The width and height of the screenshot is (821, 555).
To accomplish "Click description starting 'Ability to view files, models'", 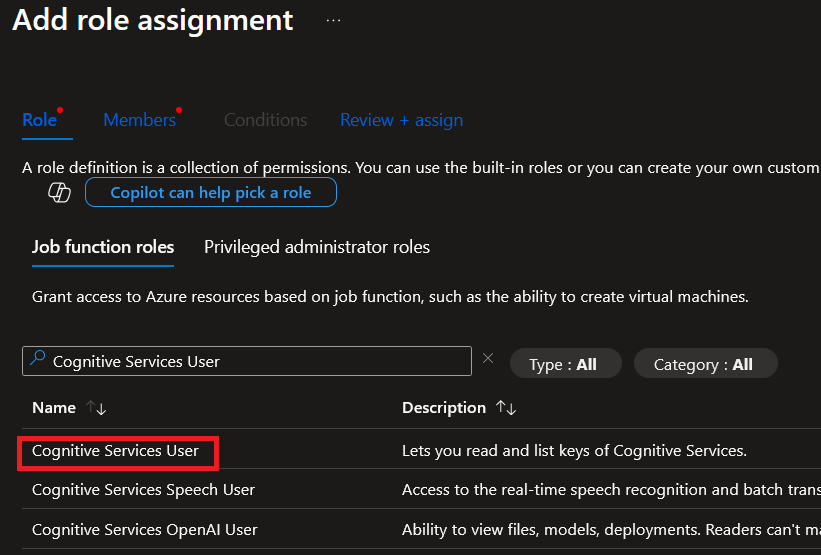I will [611, 529].
